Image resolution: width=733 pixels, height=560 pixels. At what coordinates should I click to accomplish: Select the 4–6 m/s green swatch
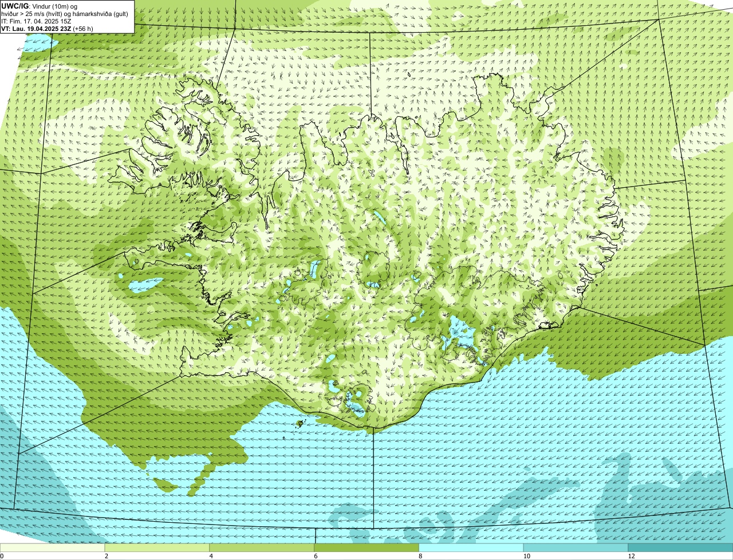coord(262,547)
